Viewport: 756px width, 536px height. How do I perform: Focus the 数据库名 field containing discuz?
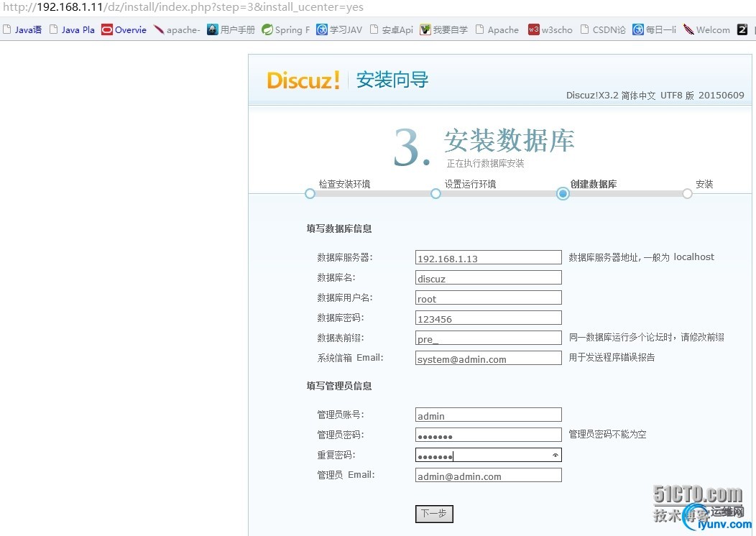pos(489,277)
